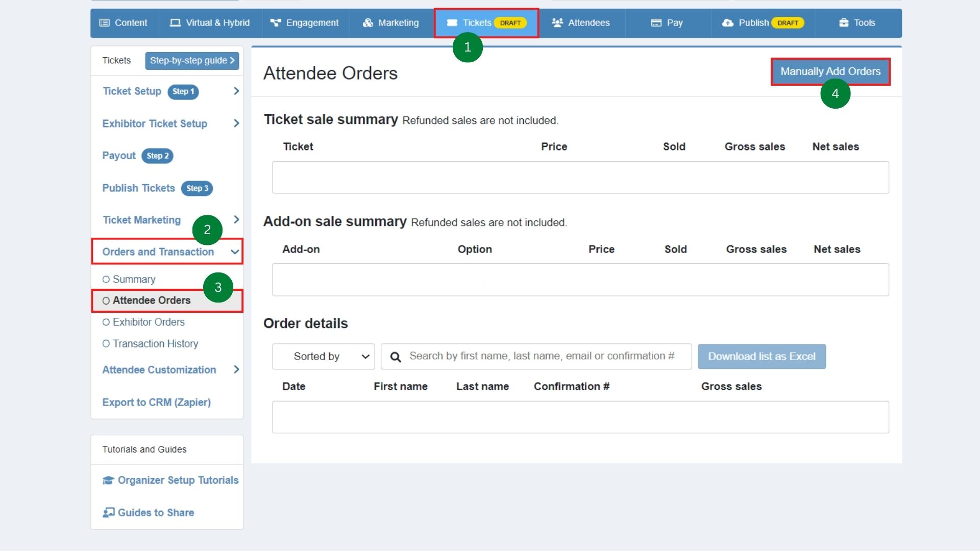980x551 pixels.
Task: Select the Content tab icon
Action: pyautogui.click(x=106, y=22)
